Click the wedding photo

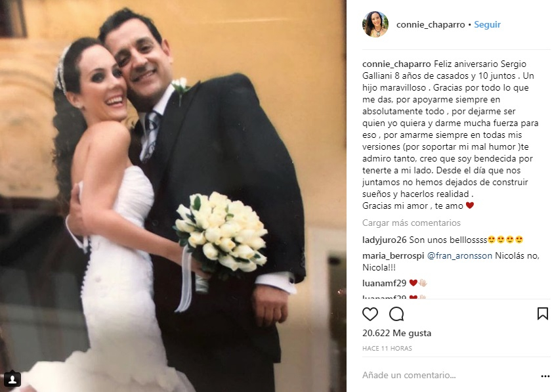point(173,196)
